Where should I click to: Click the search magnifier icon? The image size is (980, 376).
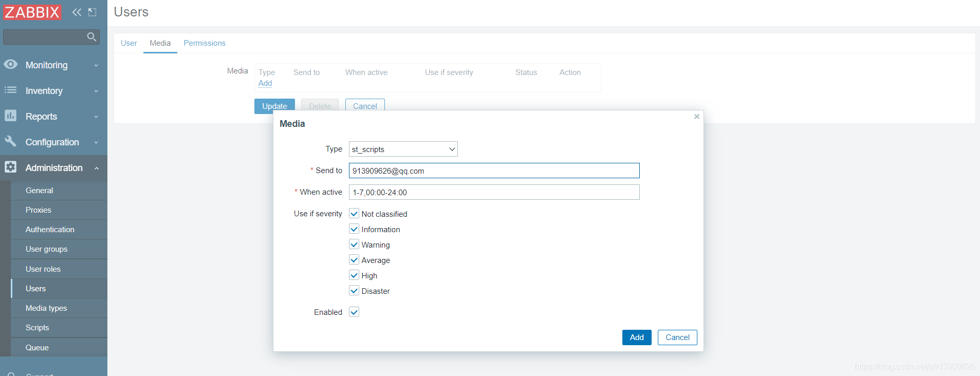coord(91,36)
